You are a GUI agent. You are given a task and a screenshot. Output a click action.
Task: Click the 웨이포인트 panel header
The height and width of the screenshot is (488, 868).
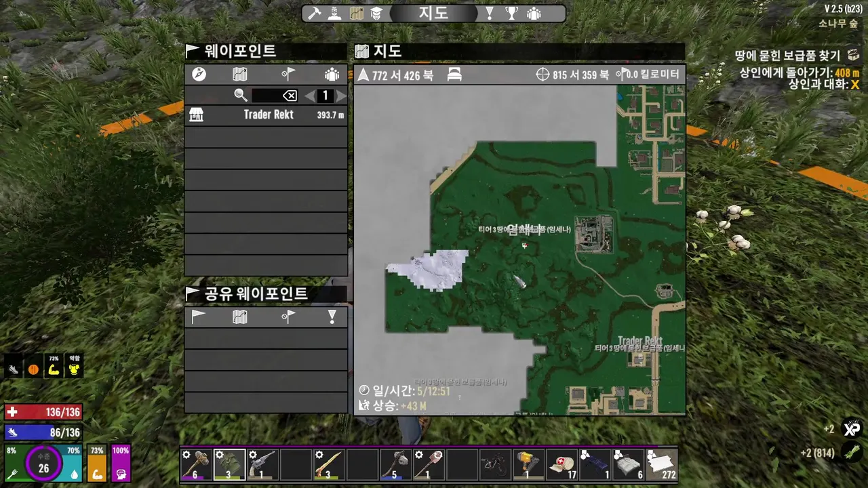point(266,51)
